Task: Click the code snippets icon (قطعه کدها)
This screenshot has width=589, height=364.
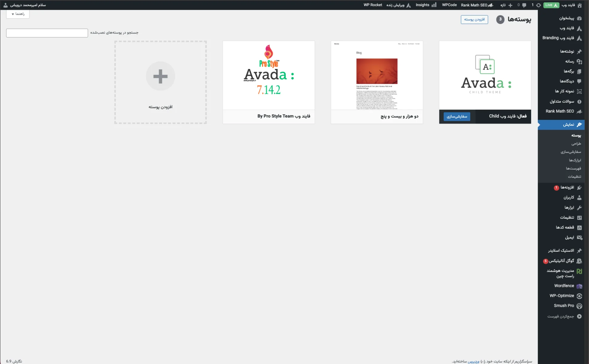Action: [579, 228]
